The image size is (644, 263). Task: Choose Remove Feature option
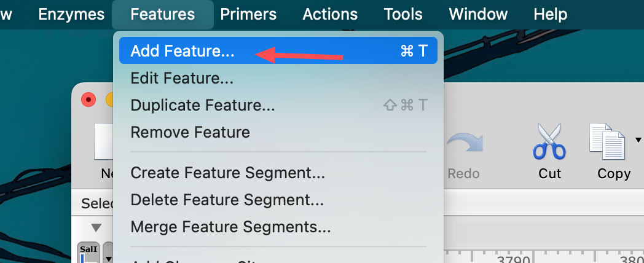click(x=190, y=132)
